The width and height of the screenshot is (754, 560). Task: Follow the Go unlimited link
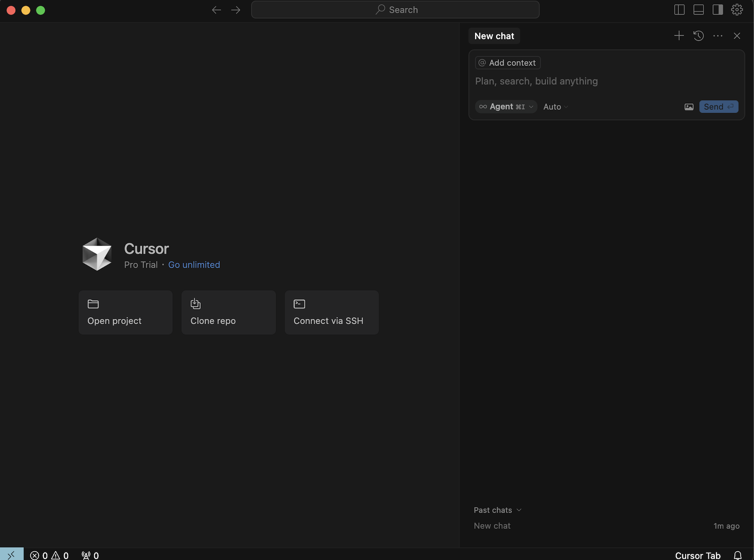pyautogui.click(x=194, y=265)
